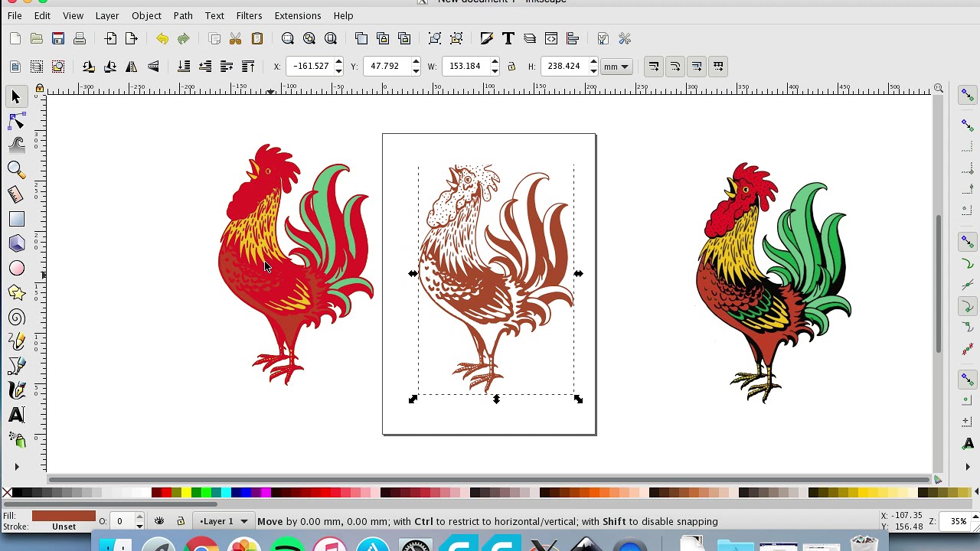This screenshot has width=980, height=551.
Task: Pick the Tweak tool
Action: (x=16, y=145)
